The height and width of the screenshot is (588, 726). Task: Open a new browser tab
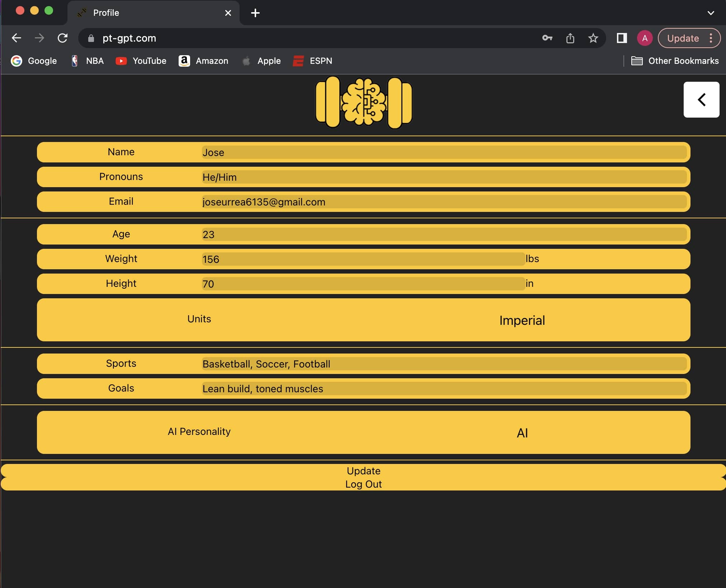click(255, 13)
